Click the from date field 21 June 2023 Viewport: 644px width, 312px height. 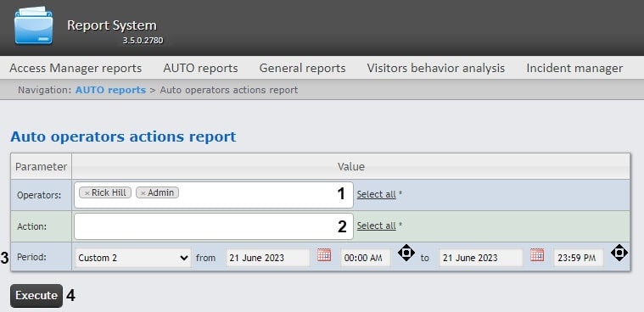(x=268, y=258)
